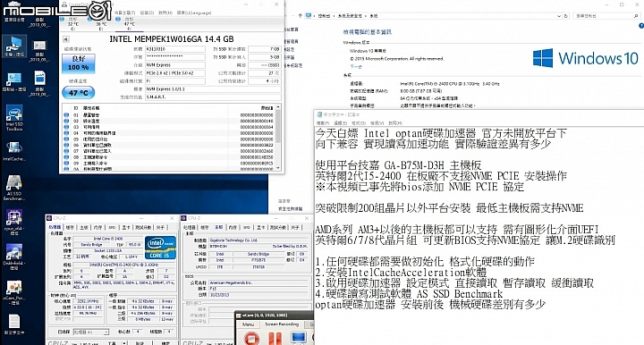Screen dimensions: 644x345
Task: Open SPD tab in left CPU-Z window
Action: (112, 227)
